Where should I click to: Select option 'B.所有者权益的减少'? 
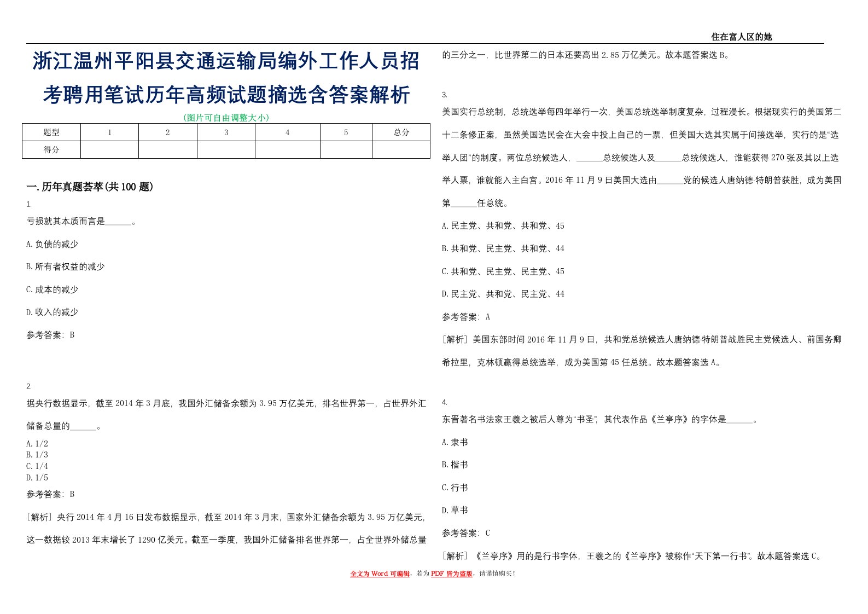pos(66,267)
